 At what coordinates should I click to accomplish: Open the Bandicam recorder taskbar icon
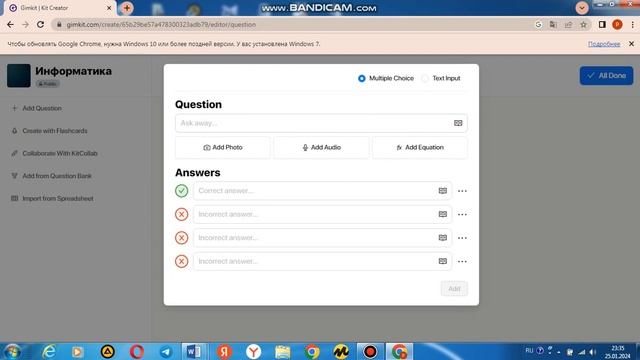[370, 351]
